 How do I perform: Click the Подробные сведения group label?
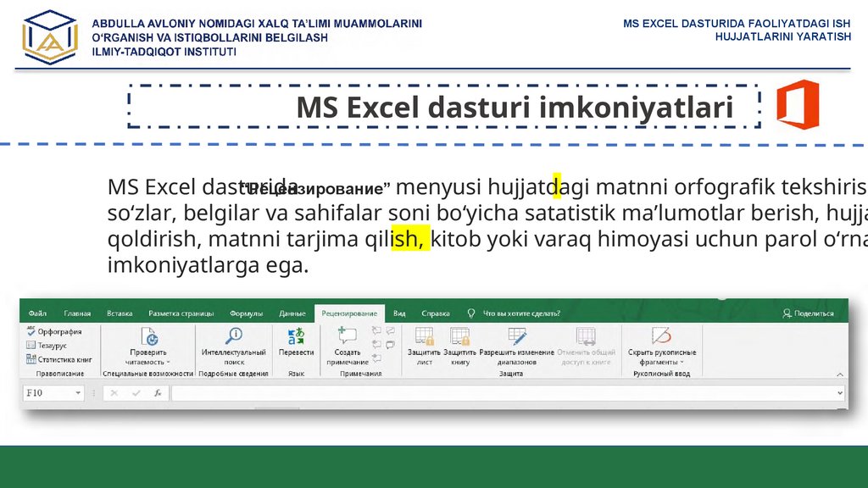(233, 374)
